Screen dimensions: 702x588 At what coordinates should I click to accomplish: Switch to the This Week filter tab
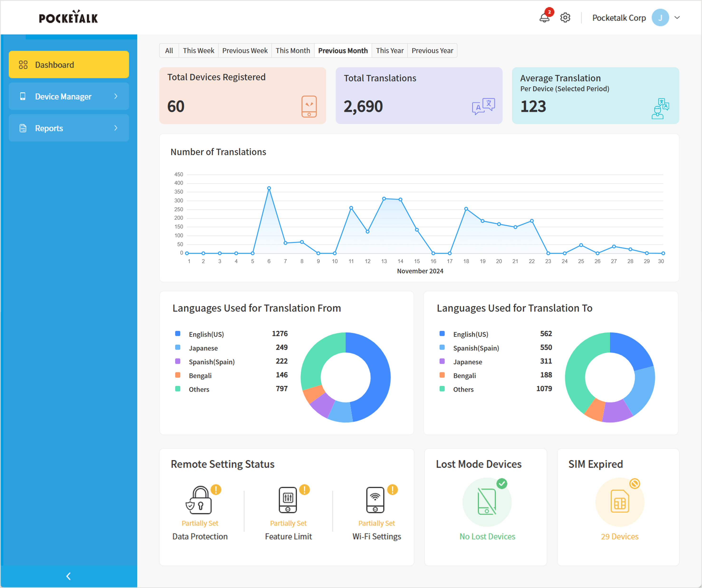[198, 50]
